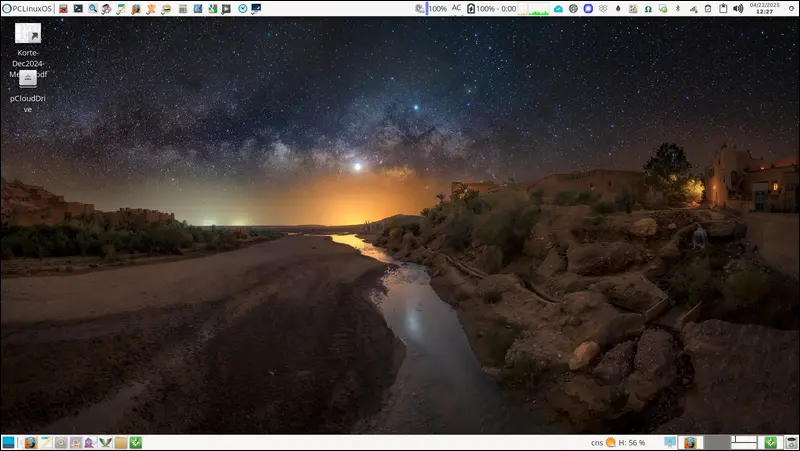Click the bottom panel trash icon

pos(791,442)
